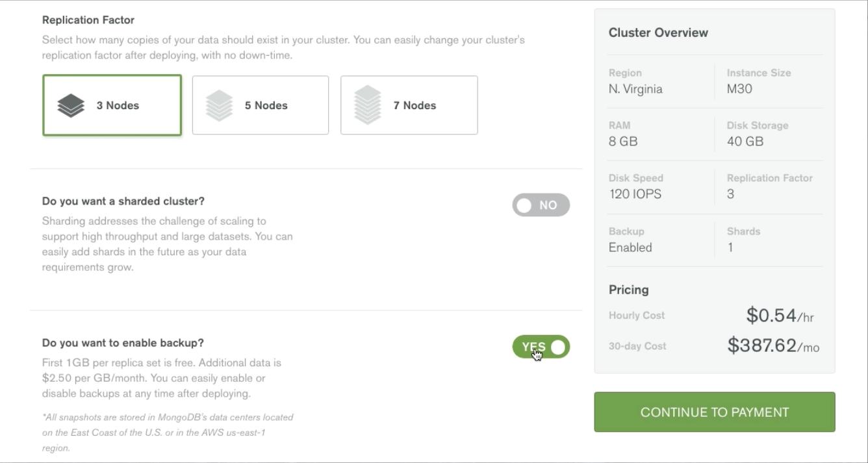868x463 pixels.
Task: Click the 3 Nodes layered stack icon
Action: tap(71, 105)
